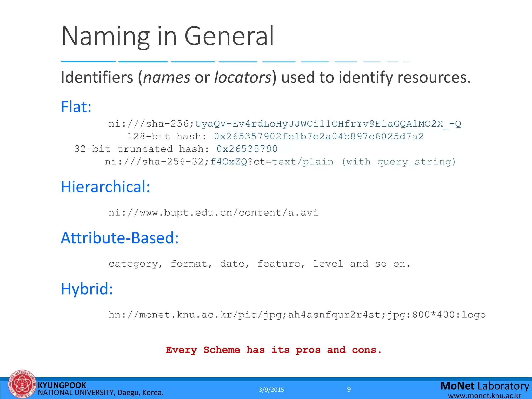Click the attribute list 'category, format, date' line
This screenshot has width=532, height=399.
click(x=259, y=264)
